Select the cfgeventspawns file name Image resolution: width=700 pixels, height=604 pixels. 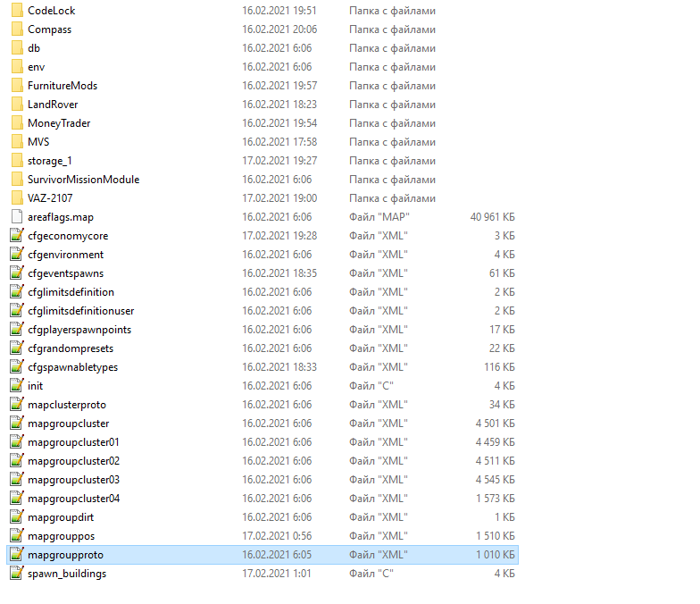coord(66,273)
